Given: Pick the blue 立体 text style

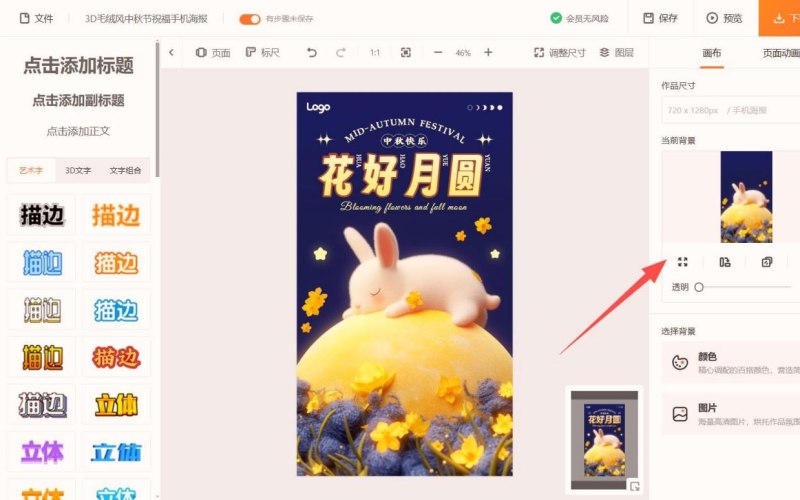Looking at the screenshot, I should pyautogui.click(x=116, y=452).
